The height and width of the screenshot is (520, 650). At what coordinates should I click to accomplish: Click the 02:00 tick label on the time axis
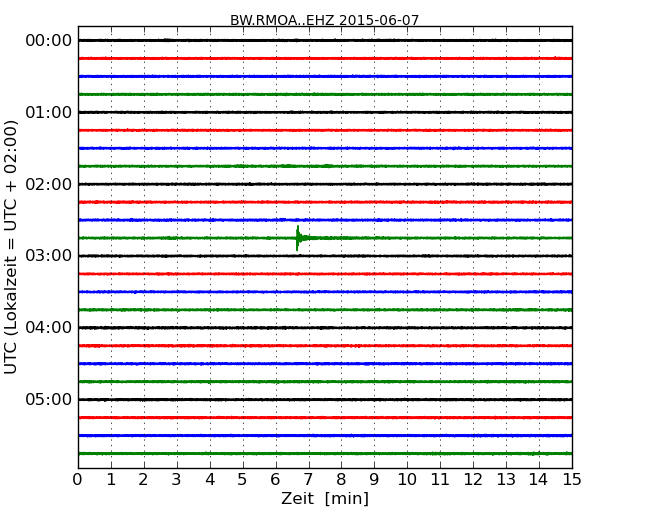point(48,185)
